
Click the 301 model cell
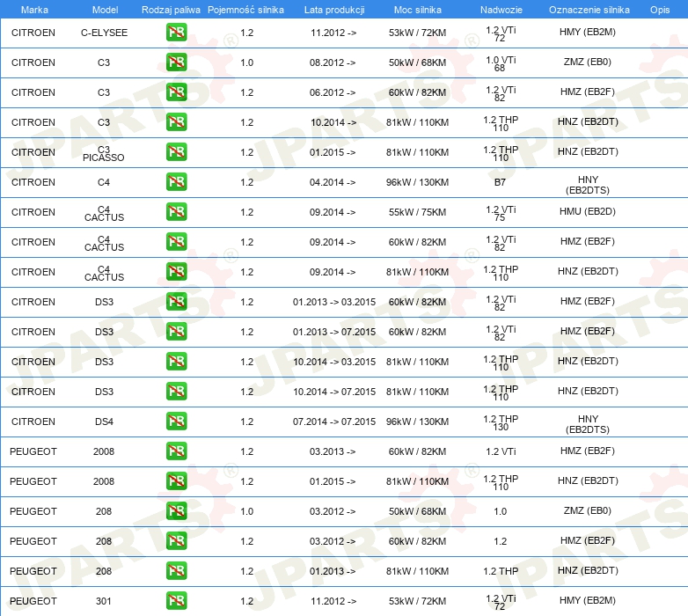coord(104,601)
